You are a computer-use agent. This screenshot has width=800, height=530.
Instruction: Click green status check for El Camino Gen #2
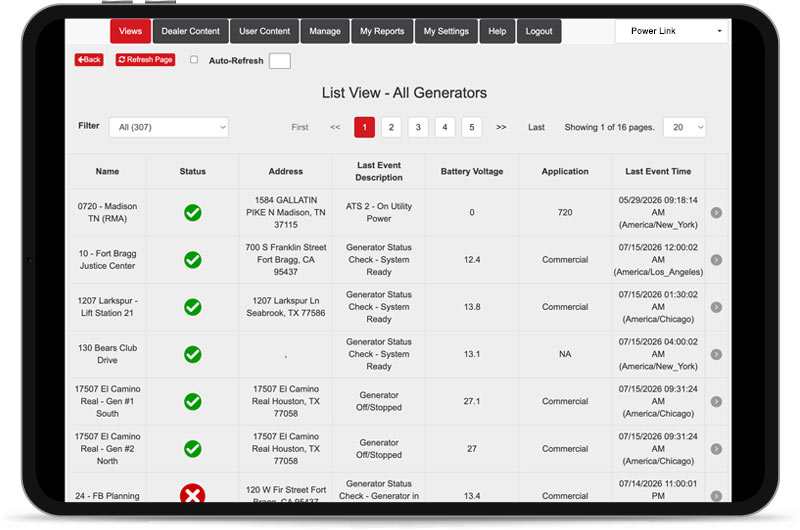(192, 449)
